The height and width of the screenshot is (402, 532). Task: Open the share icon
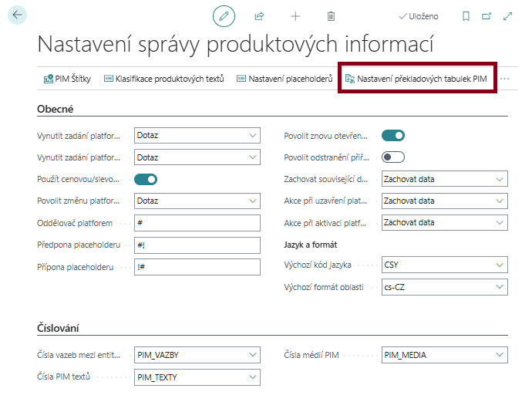[x=260, y=16]
